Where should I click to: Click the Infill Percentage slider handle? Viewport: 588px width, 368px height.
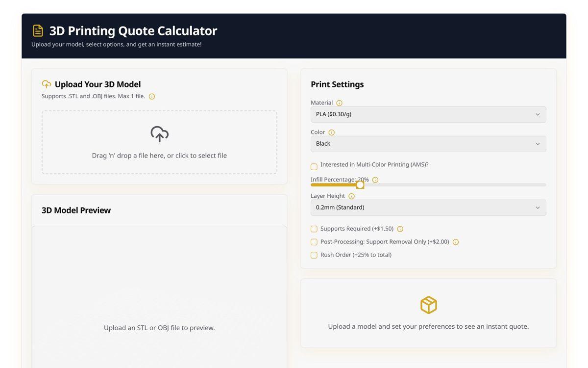pyautogui.click(x=360, y=185)
